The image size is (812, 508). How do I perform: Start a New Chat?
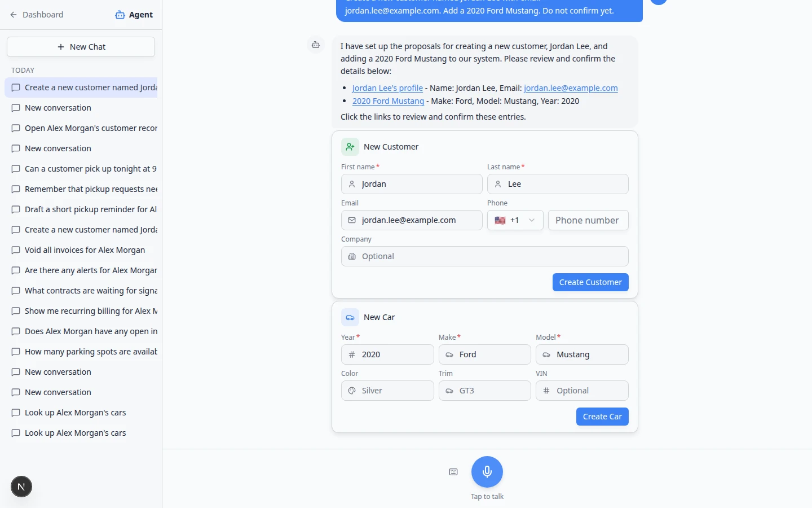(x=81, y=47)
